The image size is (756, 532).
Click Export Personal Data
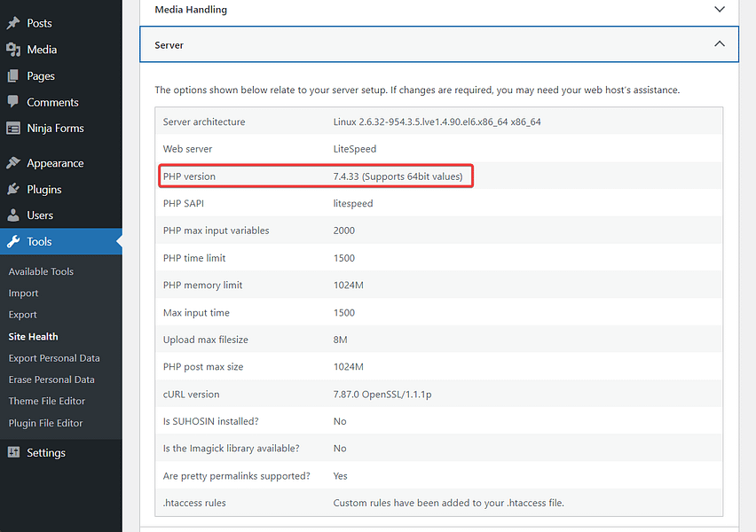point(56,357)
